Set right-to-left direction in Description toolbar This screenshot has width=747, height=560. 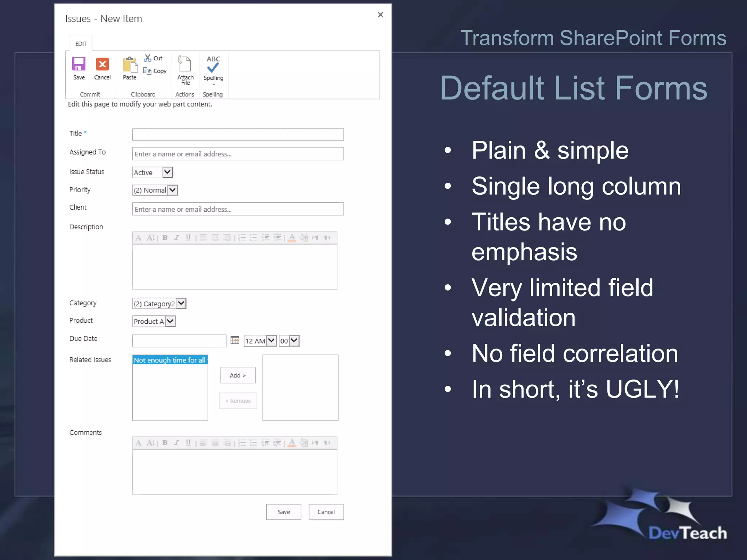point(327,238)
